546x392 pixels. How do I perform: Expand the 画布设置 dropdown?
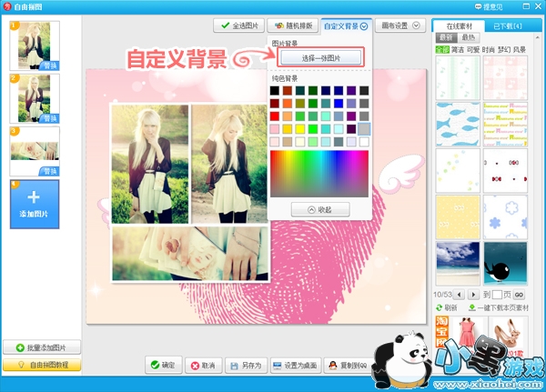click(400, 25)
